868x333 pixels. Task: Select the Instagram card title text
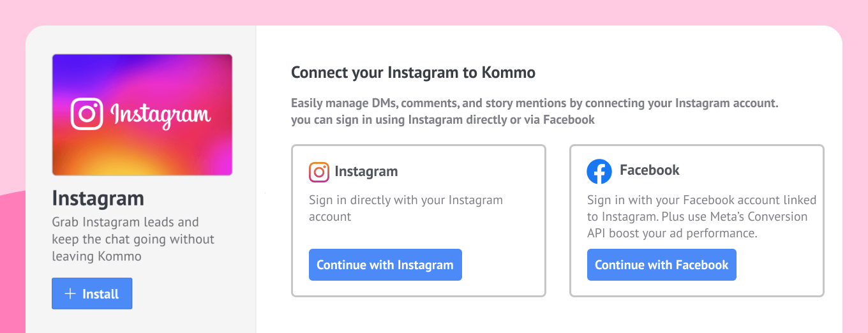[366, 172]
